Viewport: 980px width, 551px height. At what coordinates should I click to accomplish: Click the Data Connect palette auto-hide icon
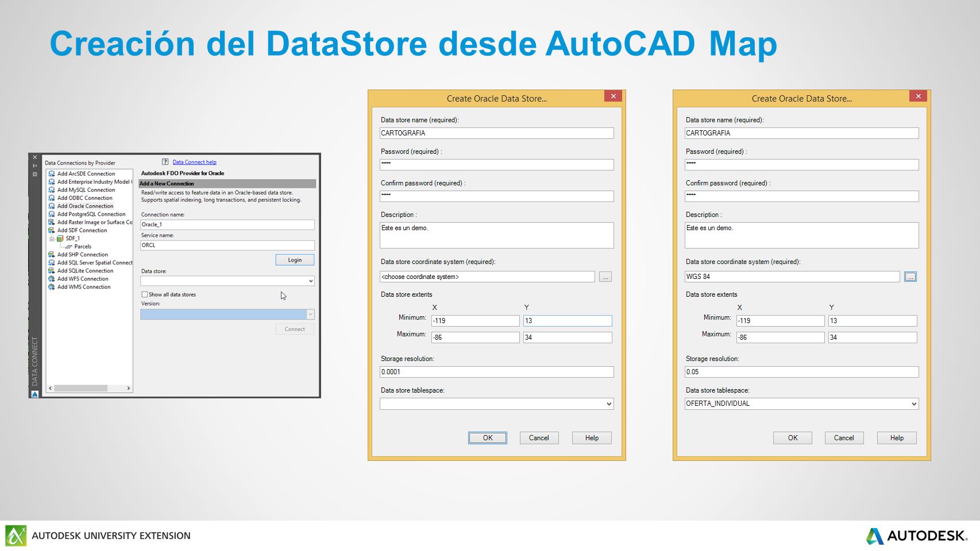(35, 165)
